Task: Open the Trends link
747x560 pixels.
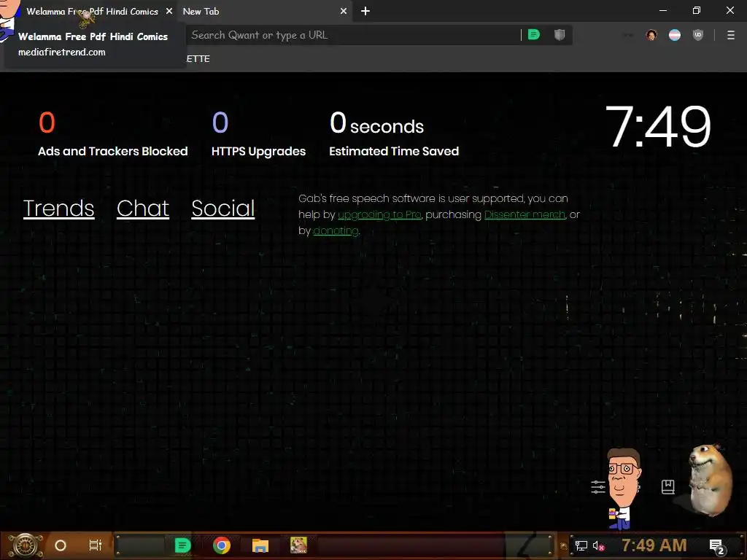Action: point(59,209)
